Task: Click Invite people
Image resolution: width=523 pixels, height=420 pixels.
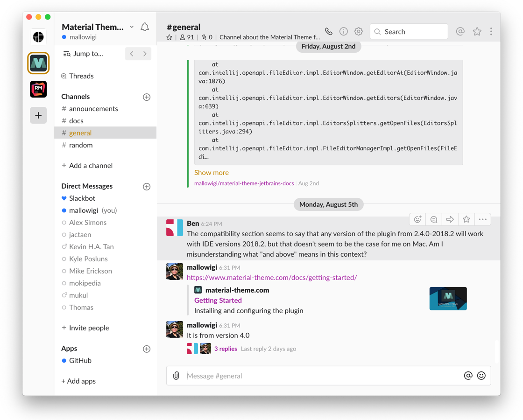Action: point(85,328)
